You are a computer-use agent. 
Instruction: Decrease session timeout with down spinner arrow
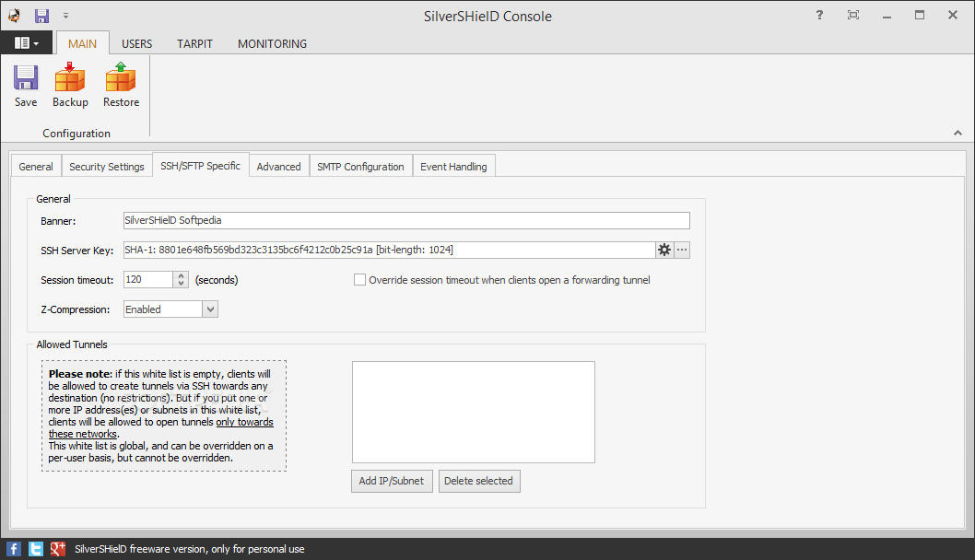pyautogui.click(x=181, y=284)
